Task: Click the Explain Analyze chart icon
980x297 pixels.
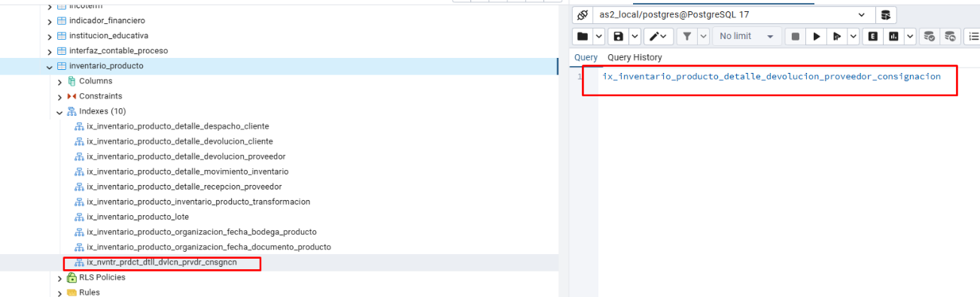Action: click(893, 36)
